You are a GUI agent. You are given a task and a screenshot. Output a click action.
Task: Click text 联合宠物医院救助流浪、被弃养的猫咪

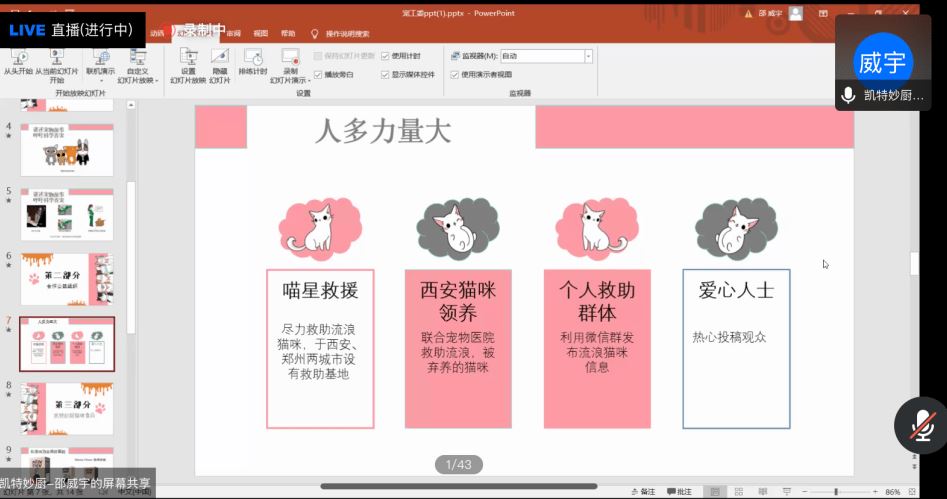tap(458, 352)
